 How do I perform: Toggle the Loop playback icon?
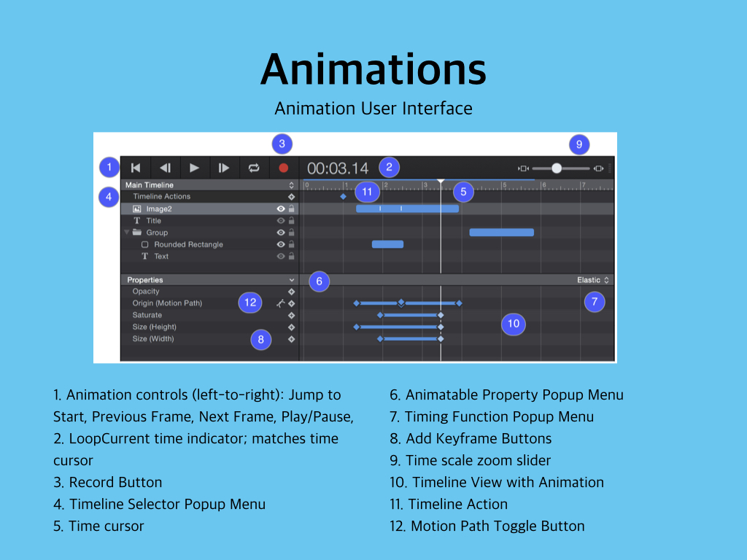pyautogui.click(x=254, y=168)
